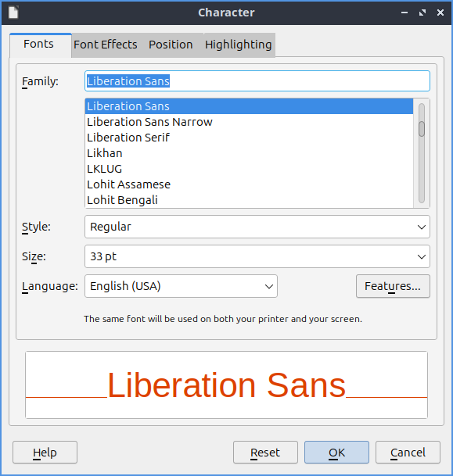453x476 pixels.
Task: Click the Reset button
Action: 265,453
